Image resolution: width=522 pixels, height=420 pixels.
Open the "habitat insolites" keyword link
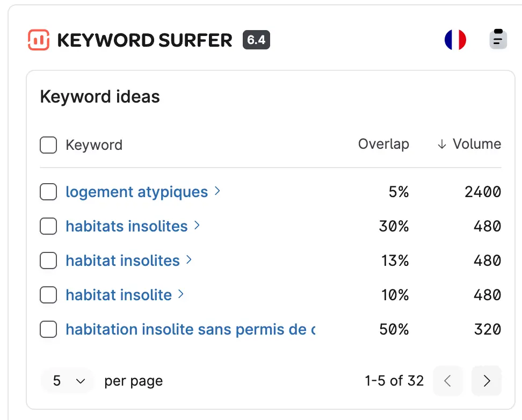121,260
